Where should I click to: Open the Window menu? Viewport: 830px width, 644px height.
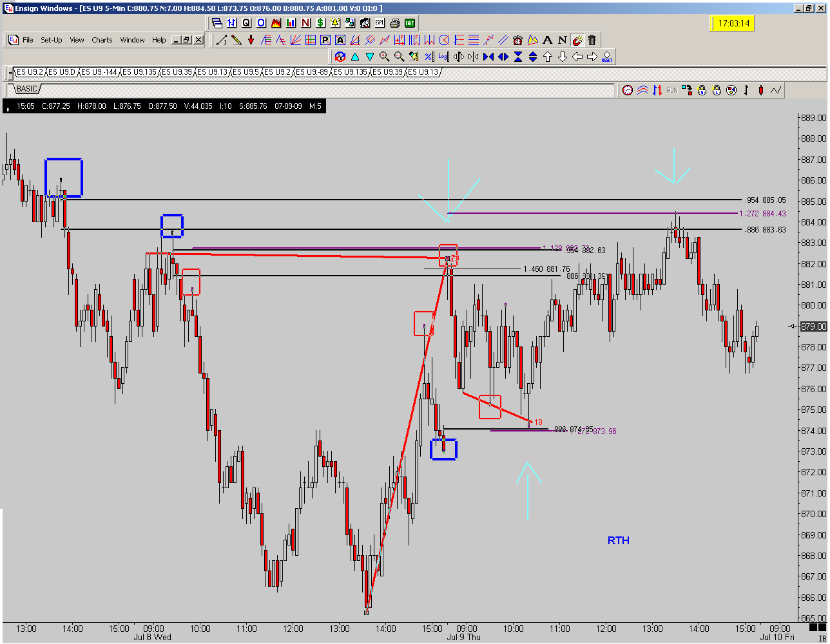point(132,40)
